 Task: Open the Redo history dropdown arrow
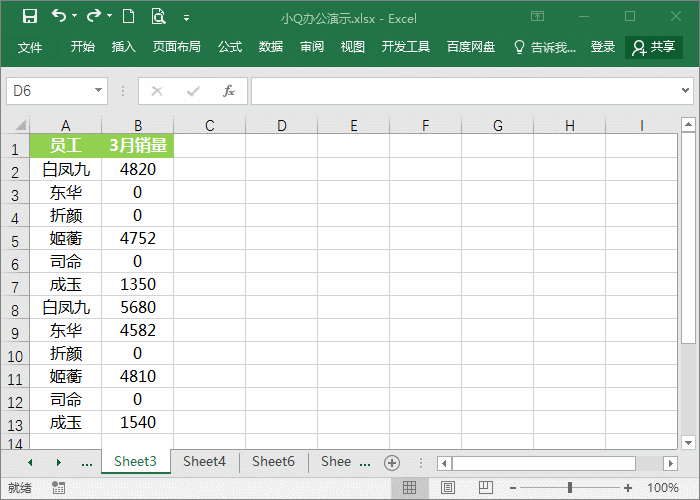[x=109, y=16]
